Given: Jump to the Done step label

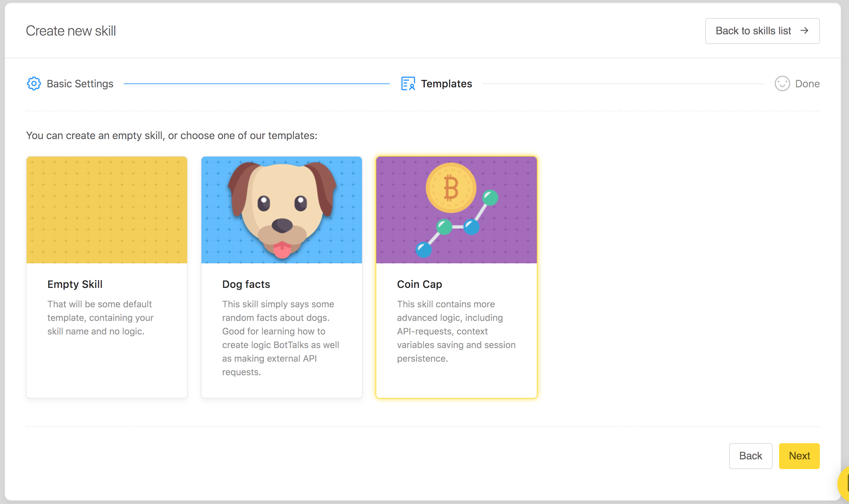Looking at the screenshot, I should 807,84.
